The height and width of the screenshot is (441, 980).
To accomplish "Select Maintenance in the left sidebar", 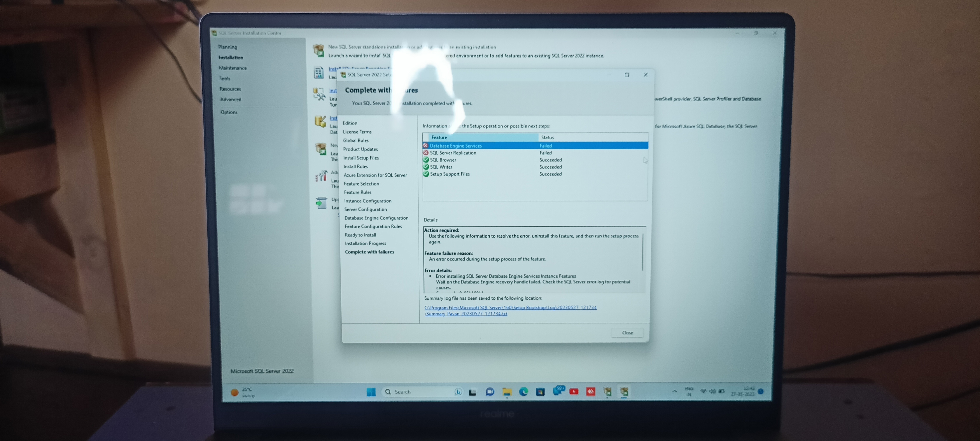I will (x=233, y=68).
